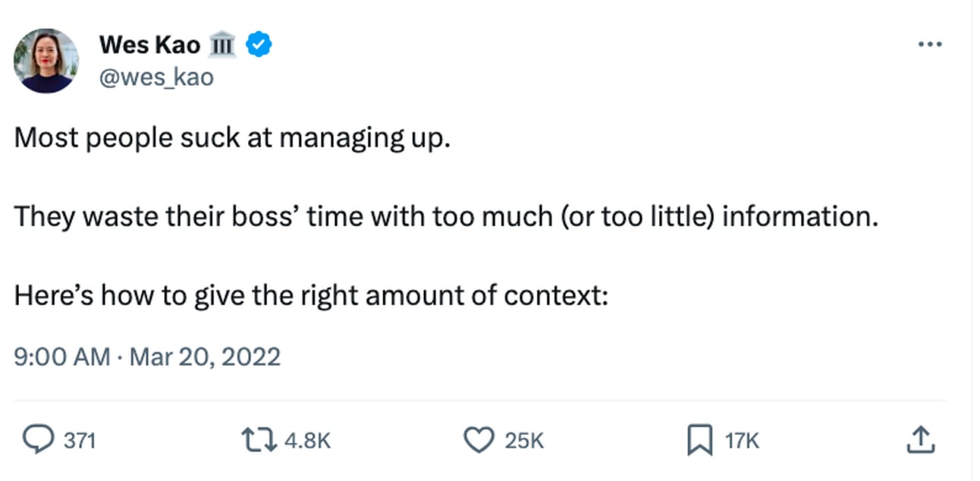
Task: Click the building emoji beside the name
Action: click(x=221, y=46)
